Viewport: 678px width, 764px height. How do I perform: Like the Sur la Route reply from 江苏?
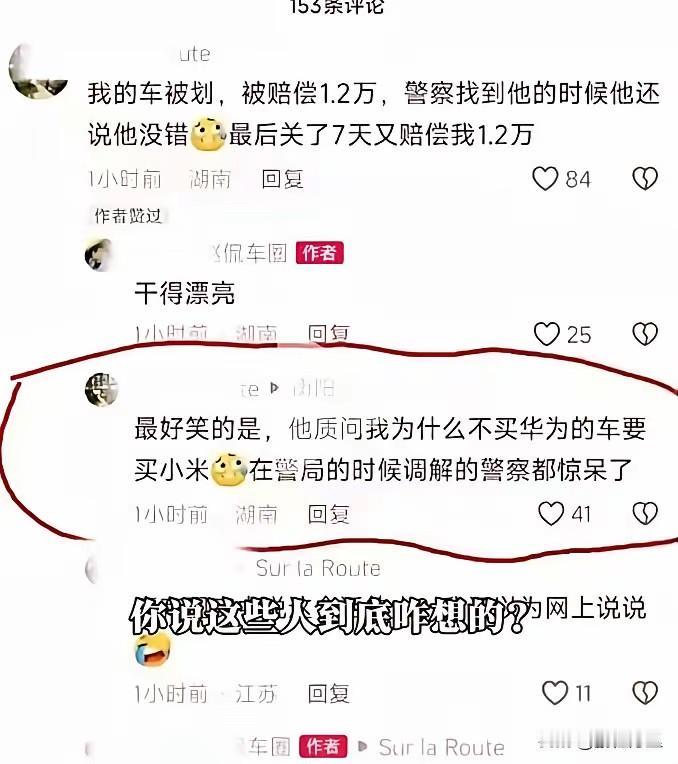coord(555,693)
